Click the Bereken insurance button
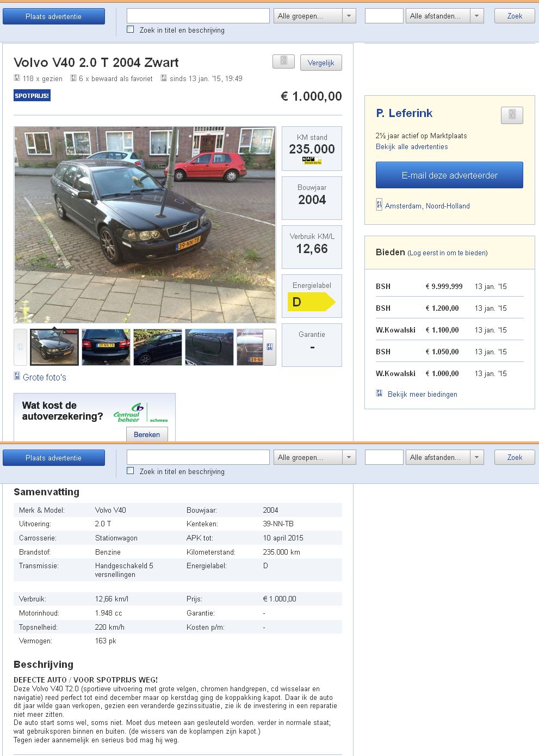This screenshot has height=756, width=539. (x=147, y=434)
